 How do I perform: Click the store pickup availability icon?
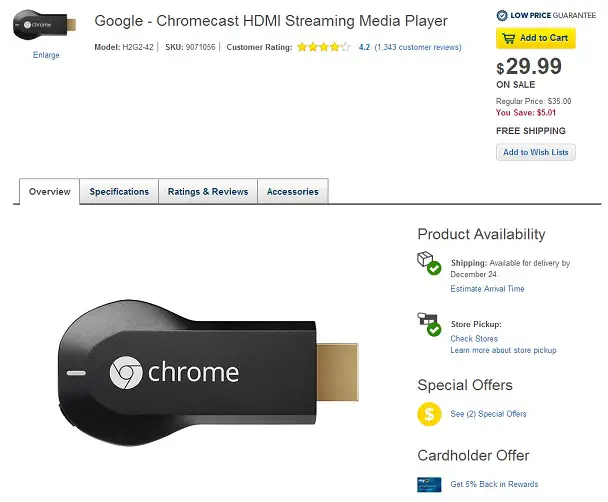(x=429, y=324)
